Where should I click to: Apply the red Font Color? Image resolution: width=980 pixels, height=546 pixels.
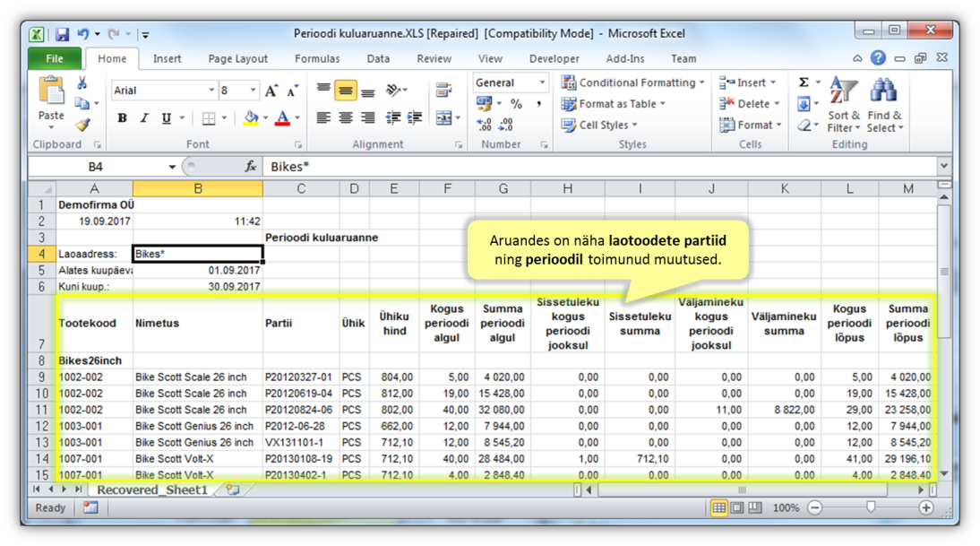coord(282,118)
